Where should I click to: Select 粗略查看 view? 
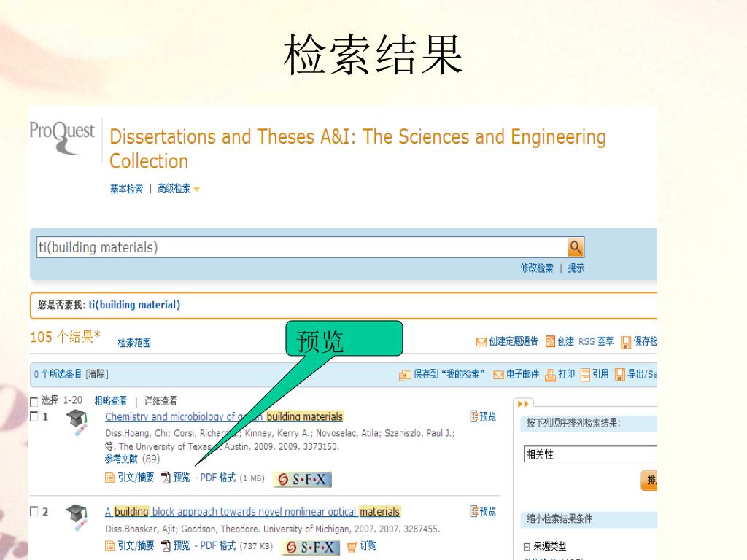[111, 401]
